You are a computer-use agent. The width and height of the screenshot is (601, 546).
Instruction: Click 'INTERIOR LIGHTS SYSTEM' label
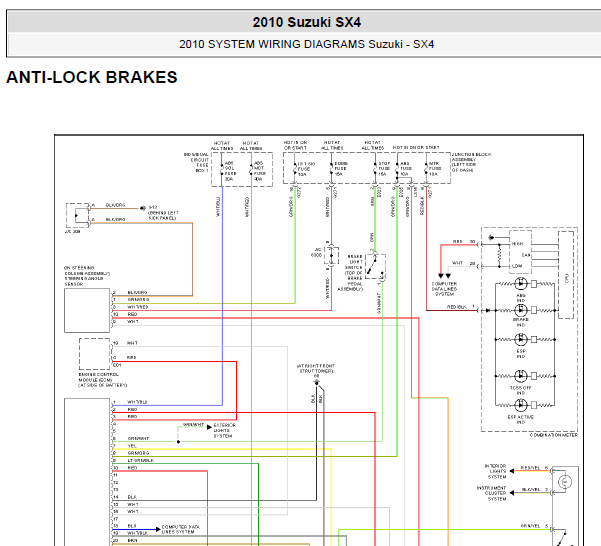click(x=496, y=471)
